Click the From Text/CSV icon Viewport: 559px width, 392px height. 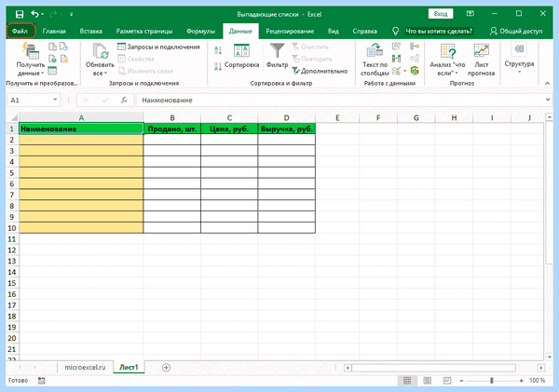tap(52, 47)
